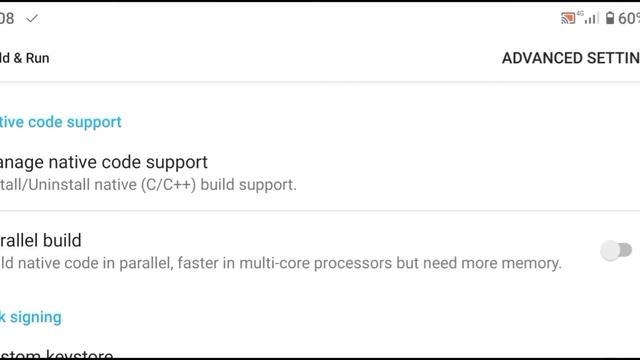Tap the orange screen cast icon
640x360 pixels.
568,18
